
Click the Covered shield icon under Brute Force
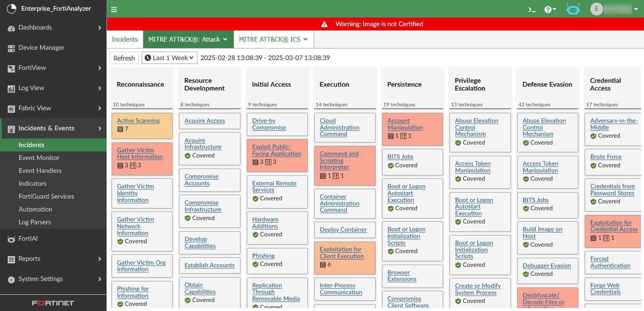pyautogui.click(x=593, y=165)
